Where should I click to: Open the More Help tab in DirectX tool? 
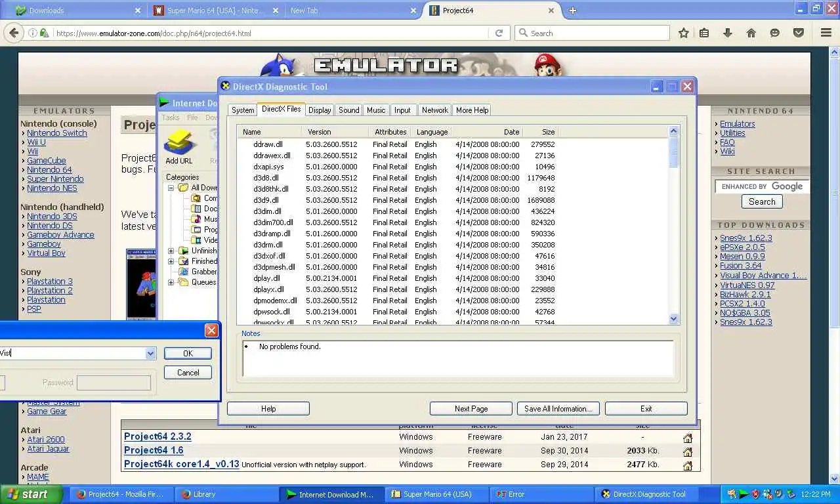[x=472, y=110]
